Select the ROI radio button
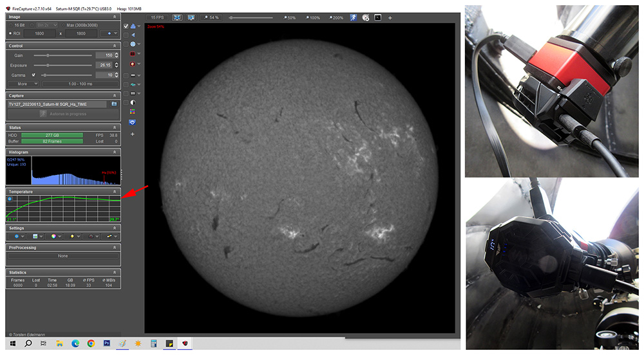 [10, 32]
